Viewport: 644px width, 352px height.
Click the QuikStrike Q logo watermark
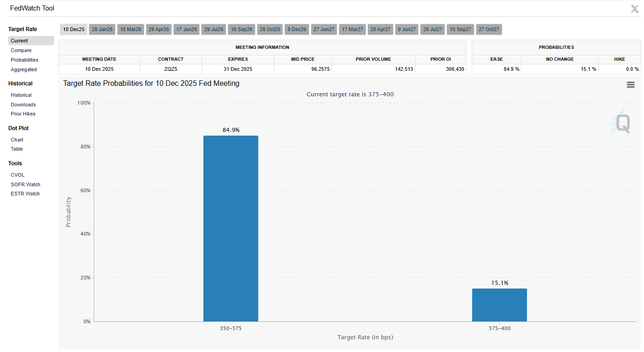[x=621, y=123]
